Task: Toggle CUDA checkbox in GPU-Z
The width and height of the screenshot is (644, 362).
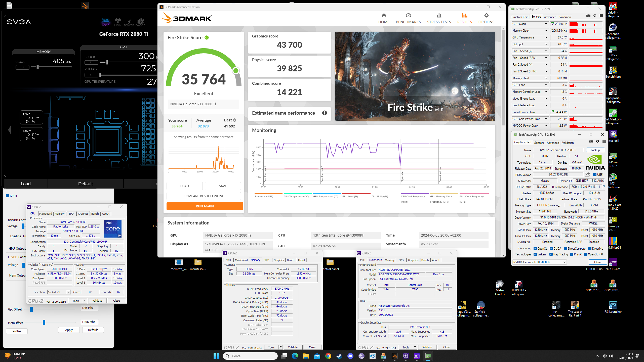Action: click(x=551, y=248)
